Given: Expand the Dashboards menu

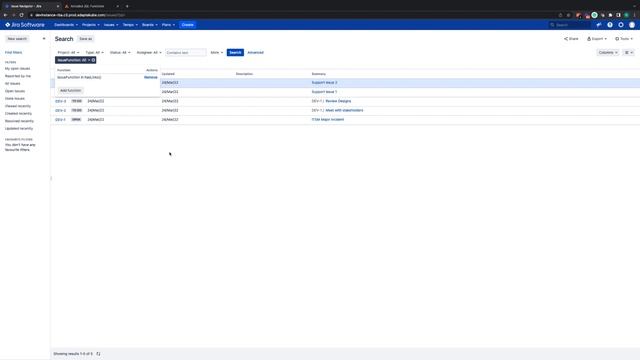Looking at the screenshot, I should pos(66,25).
